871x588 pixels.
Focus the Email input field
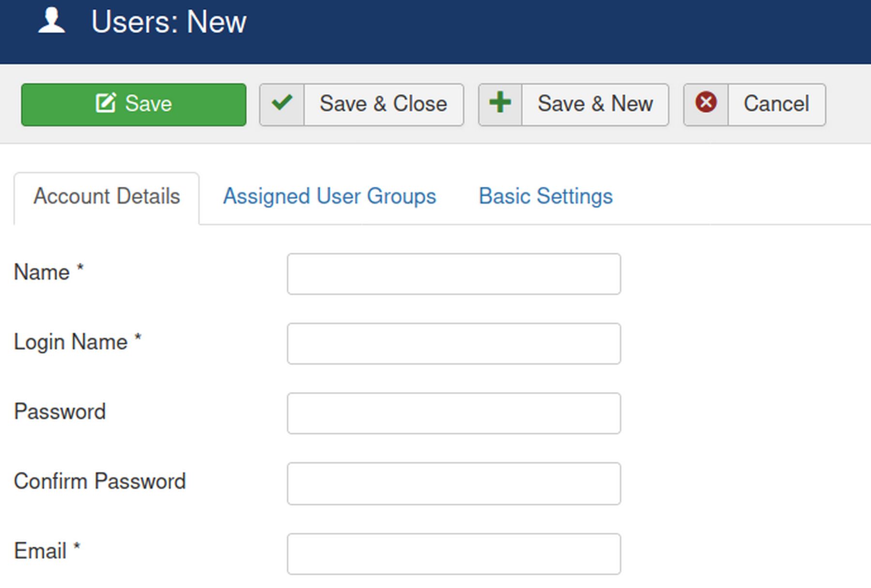click(x=453, y=554)
